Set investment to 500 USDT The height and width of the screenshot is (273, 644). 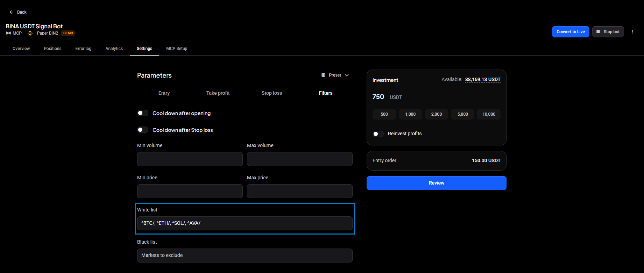(384, 114)
